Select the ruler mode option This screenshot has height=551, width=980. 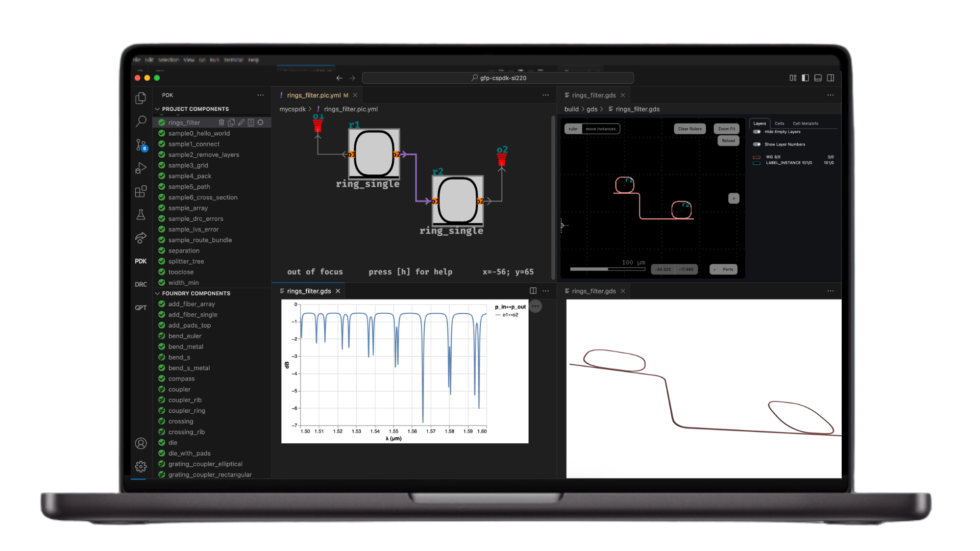click(573, 129)
